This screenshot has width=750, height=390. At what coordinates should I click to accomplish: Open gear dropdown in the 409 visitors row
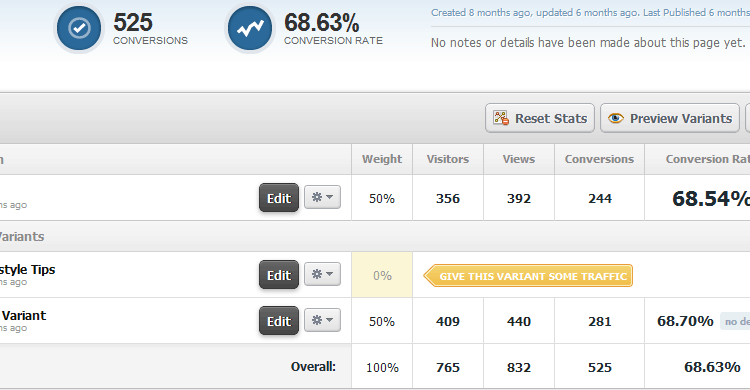[x=322, y=320]
